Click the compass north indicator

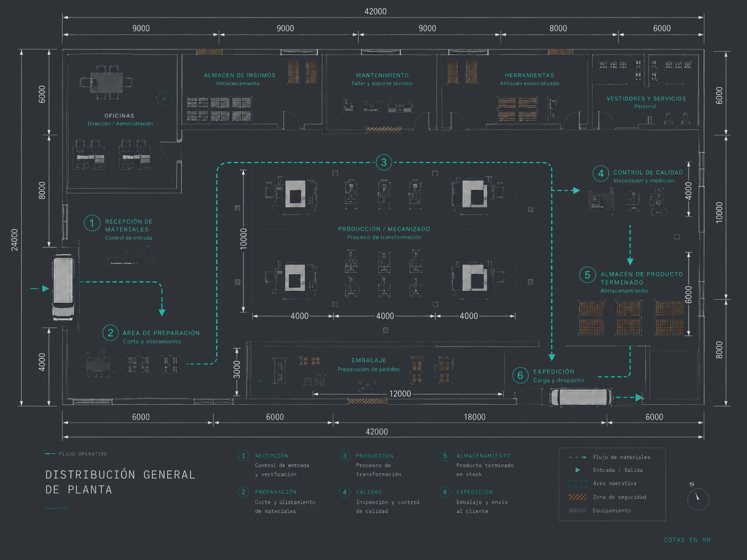click(698, 498)
